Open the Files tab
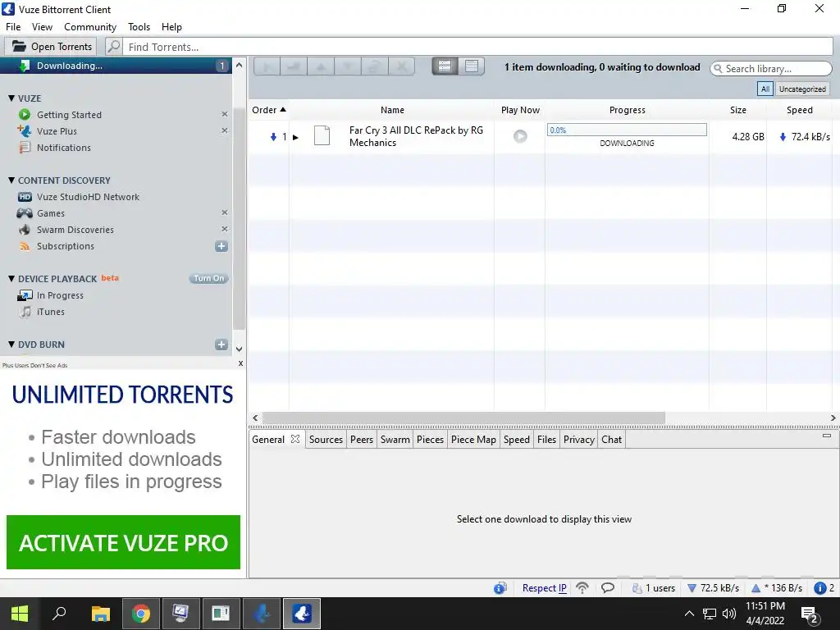The width and height of the screenshot is (840, 630). click(x=546, y=440)
